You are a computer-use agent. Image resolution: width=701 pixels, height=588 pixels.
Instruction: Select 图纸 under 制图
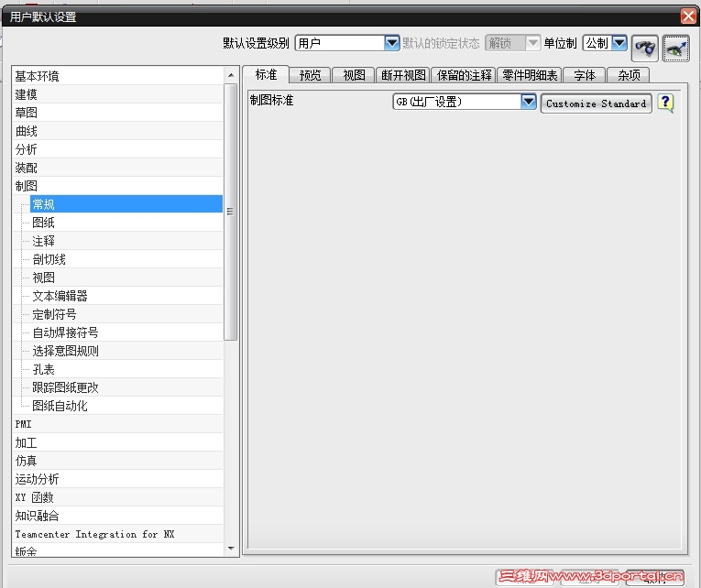126,223
